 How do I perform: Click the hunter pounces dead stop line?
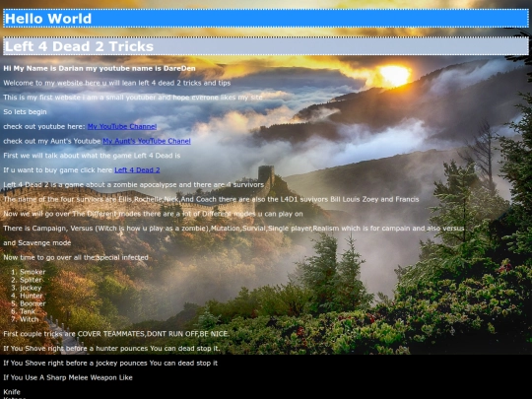111,349
